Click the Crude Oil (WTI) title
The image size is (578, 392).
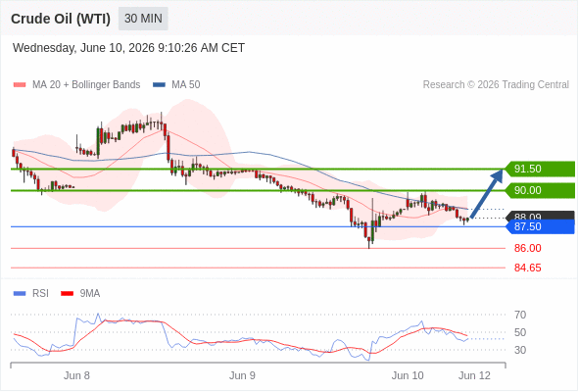(x=61, y=19)
